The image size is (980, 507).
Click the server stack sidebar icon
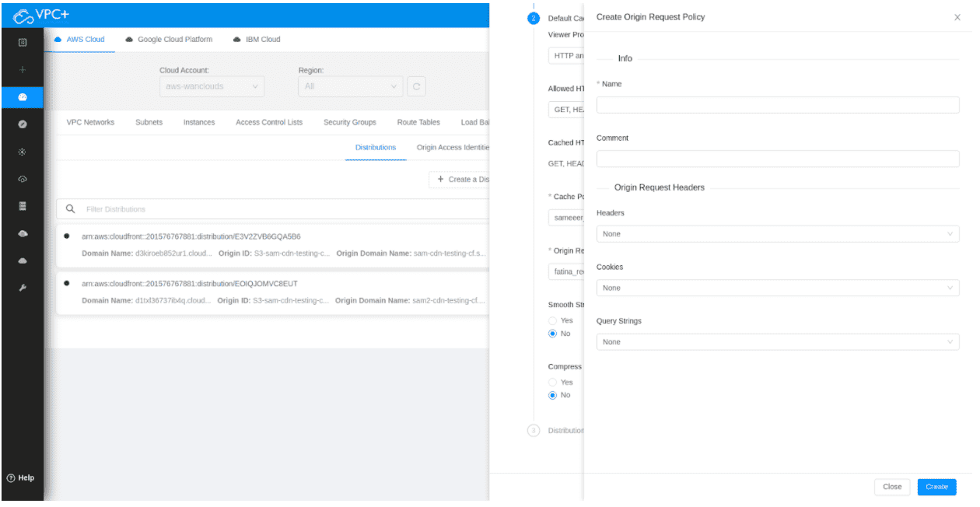pos(23,206)
